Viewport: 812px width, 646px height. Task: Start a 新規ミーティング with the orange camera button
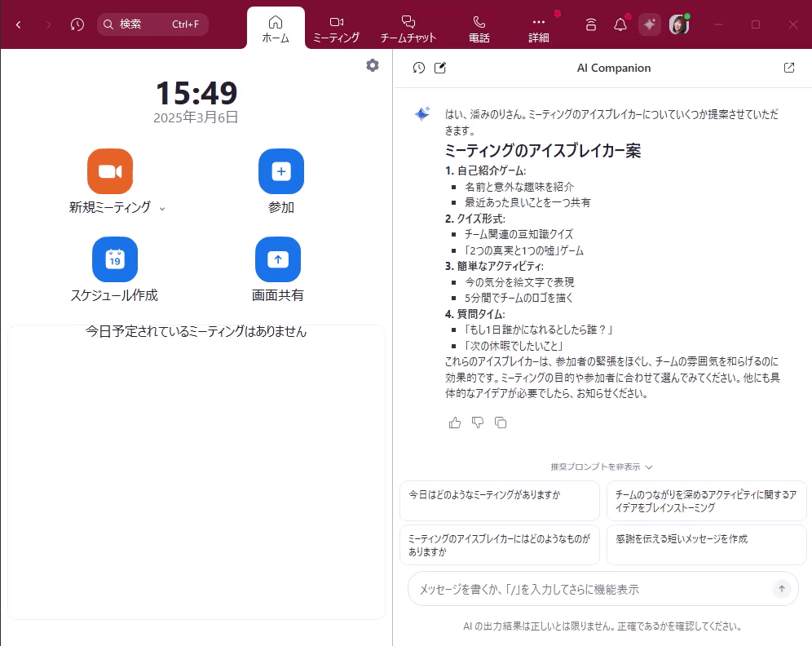[x=110, y=171]
